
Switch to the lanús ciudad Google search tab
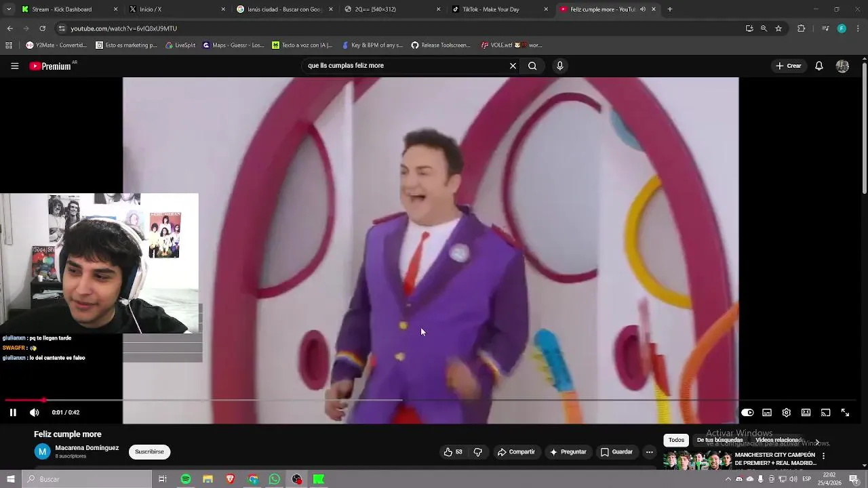point(284,9)
